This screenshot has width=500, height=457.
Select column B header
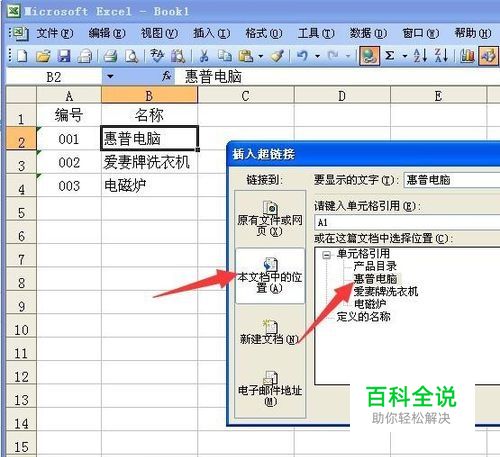[x=149, y=96]
